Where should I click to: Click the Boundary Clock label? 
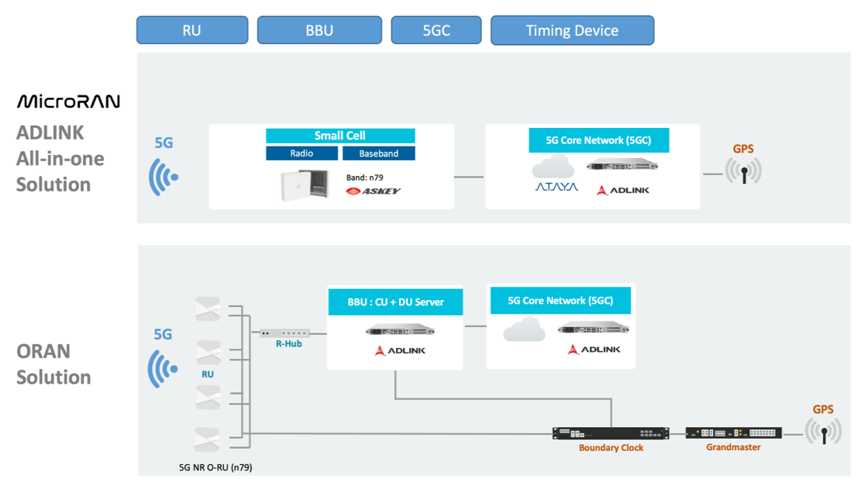611,448
